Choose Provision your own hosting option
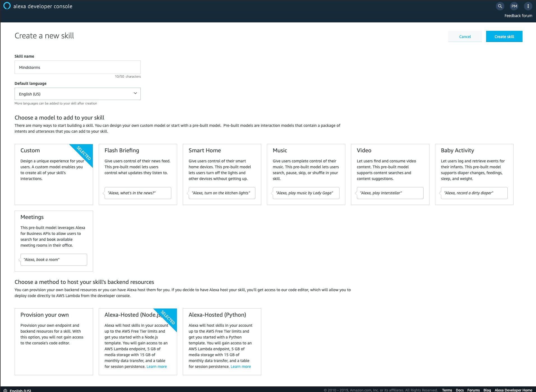536x392 pixels. pos(54,342)
